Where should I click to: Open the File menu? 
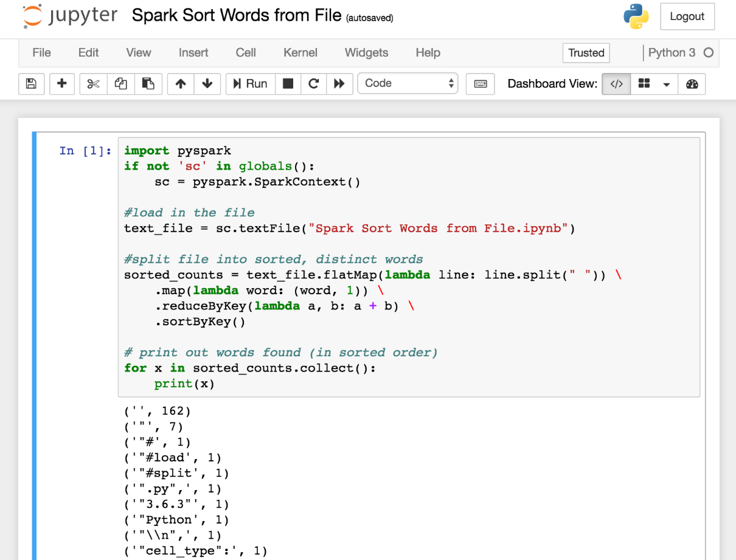41,53
